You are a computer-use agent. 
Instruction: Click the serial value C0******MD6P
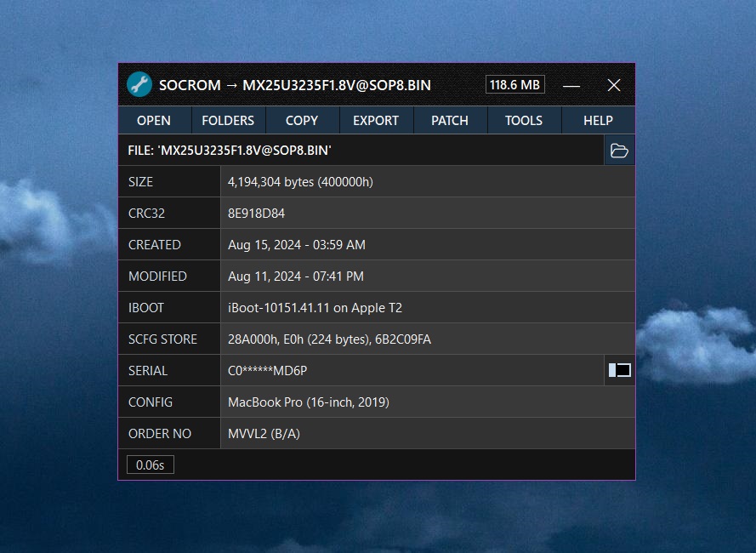(x=268, y=371)
